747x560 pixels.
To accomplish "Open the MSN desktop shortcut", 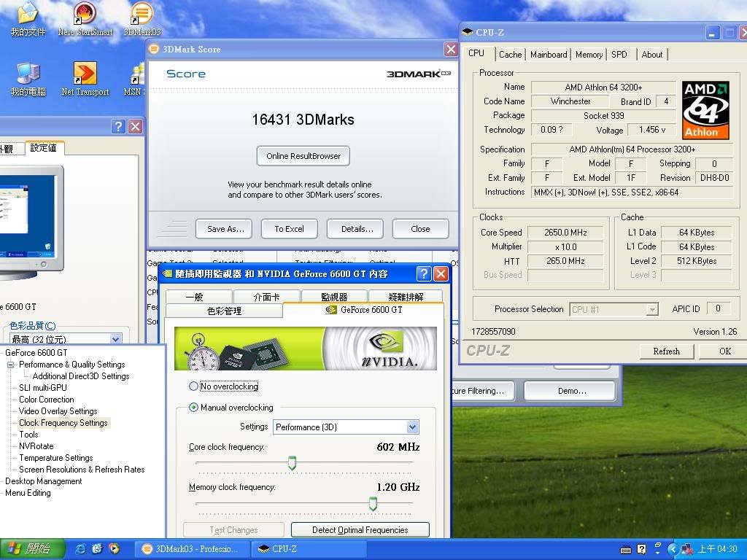I will click(135, 79).
